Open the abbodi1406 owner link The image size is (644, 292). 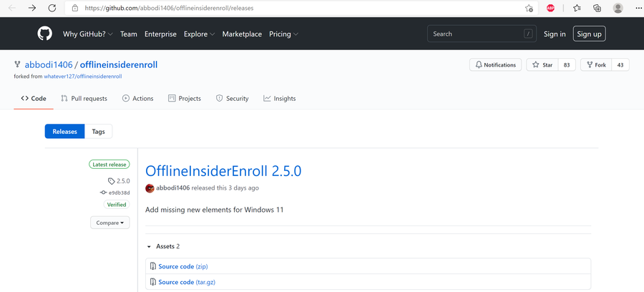pyautogui.click(x=49, y=64)
